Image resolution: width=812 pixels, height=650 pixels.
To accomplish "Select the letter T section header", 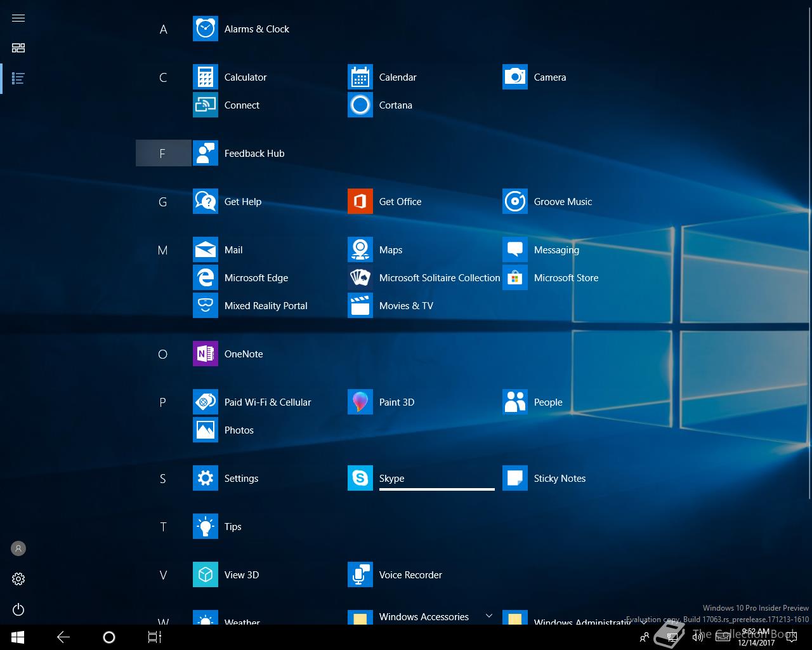I will [163, 527].
